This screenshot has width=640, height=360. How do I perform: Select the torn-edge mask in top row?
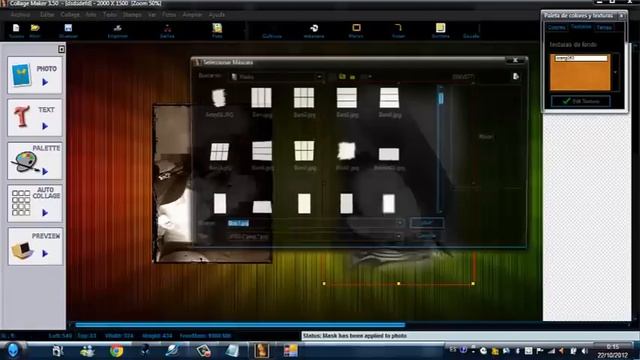[219, 98]
